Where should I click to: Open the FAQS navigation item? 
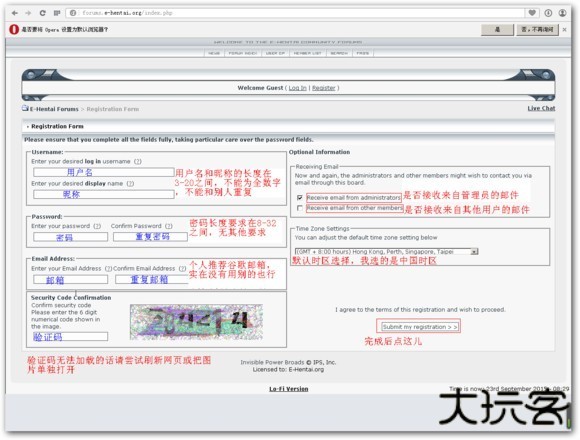coord(362,53)
